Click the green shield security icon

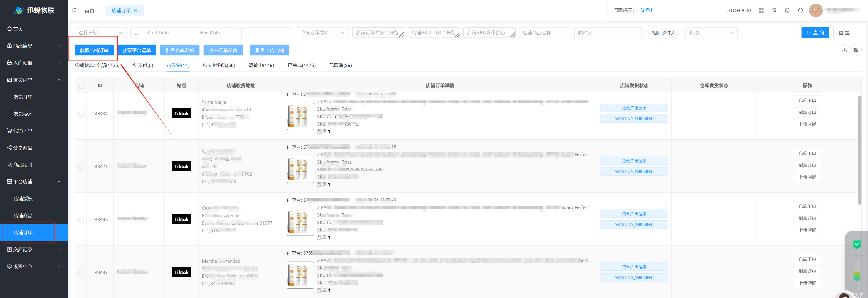857,244
